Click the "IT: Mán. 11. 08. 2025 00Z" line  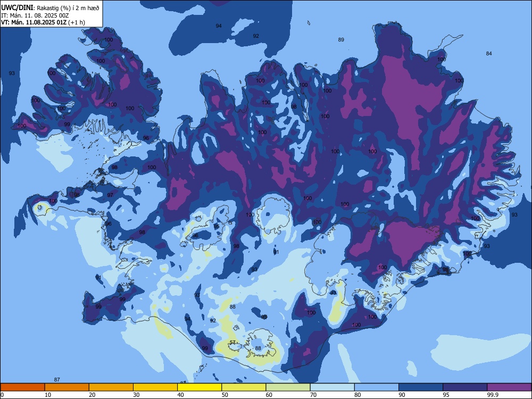pyautogui.click(x=35, y=15)
